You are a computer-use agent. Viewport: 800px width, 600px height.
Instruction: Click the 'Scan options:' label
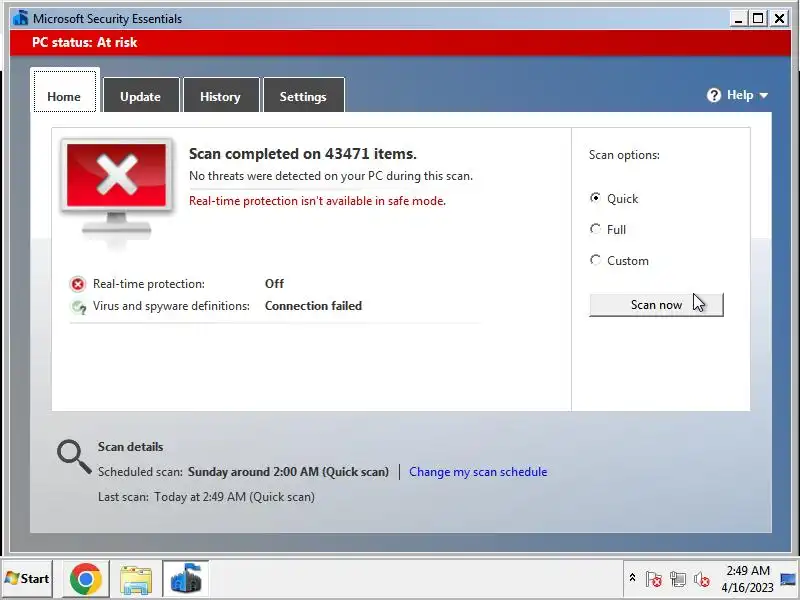tap(624, 155)
